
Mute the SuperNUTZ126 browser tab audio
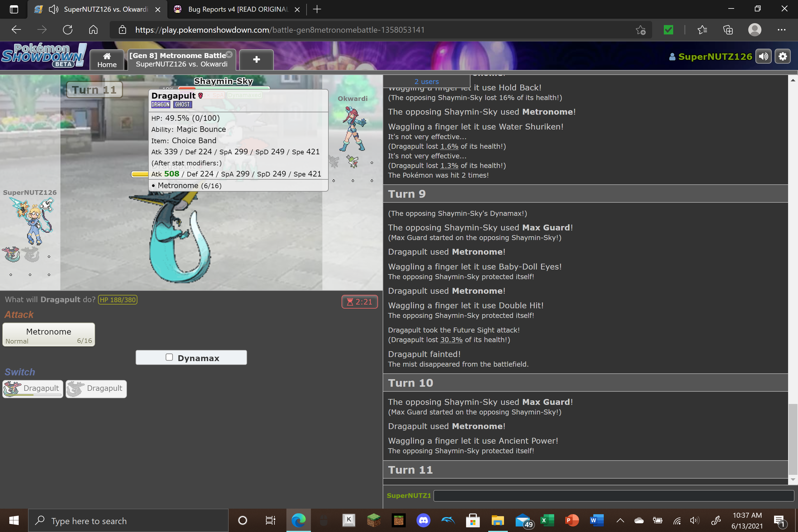54,9
